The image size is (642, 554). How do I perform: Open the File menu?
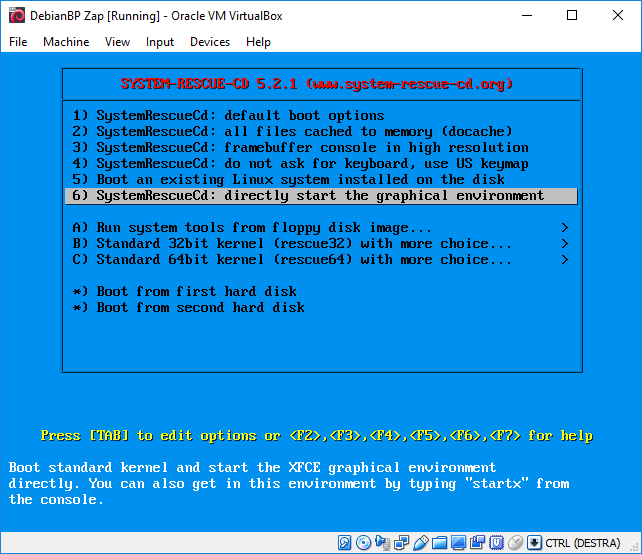tap(18, 42)
